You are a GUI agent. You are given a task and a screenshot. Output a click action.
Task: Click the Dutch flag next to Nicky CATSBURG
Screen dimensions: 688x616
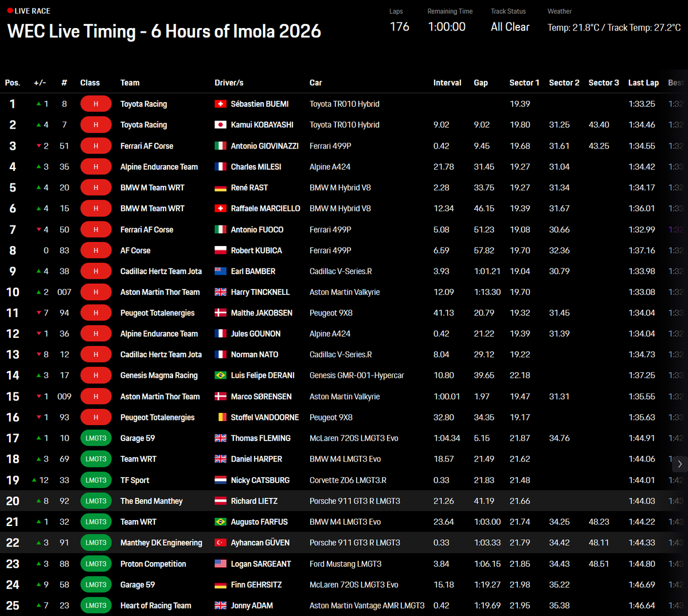click(220, 480)
